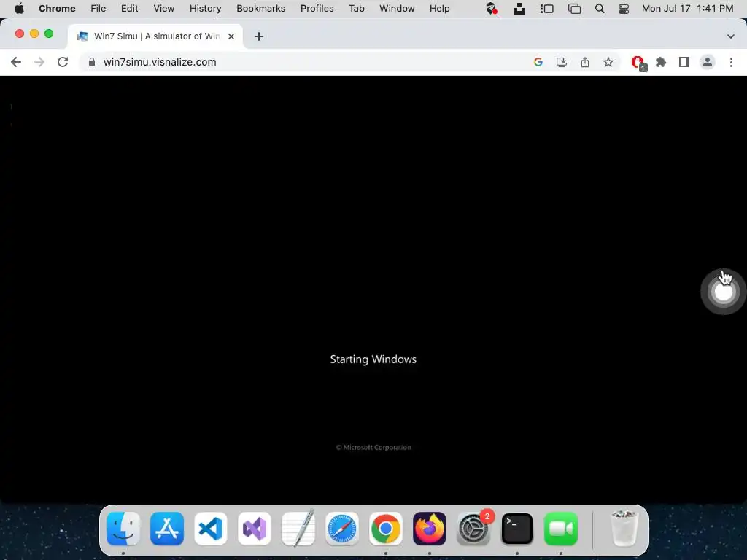
Task: Open Finder from the Dock
Action: click(x=123, y=529)
